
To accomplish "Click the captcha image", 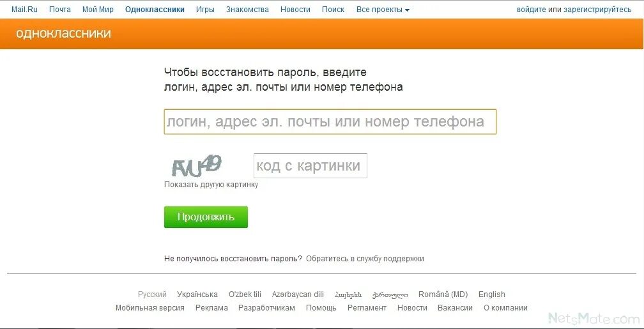I will pyautogui.click(x=197, y=166).
